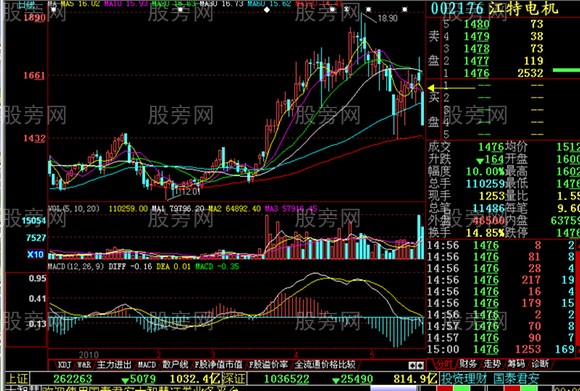580x391 pixels.
Task: Click the 002176 江特电机 stock title
Action: (x=494, y=9)
